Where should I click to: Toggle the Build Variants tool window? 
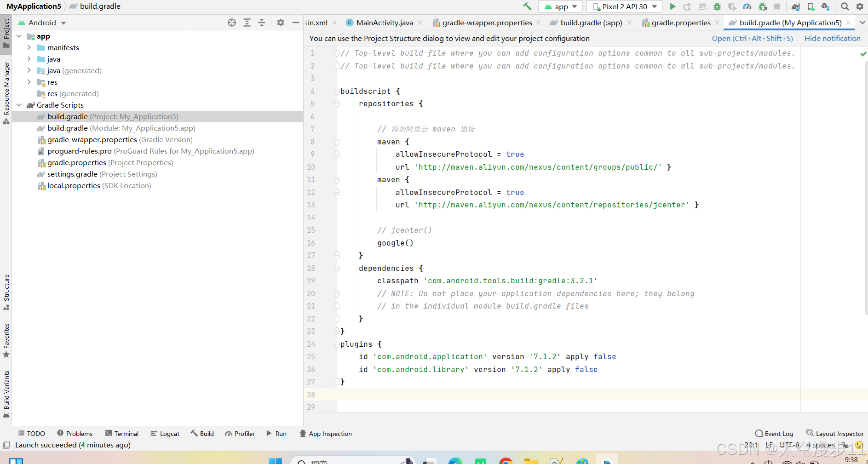tap(6, 389)
